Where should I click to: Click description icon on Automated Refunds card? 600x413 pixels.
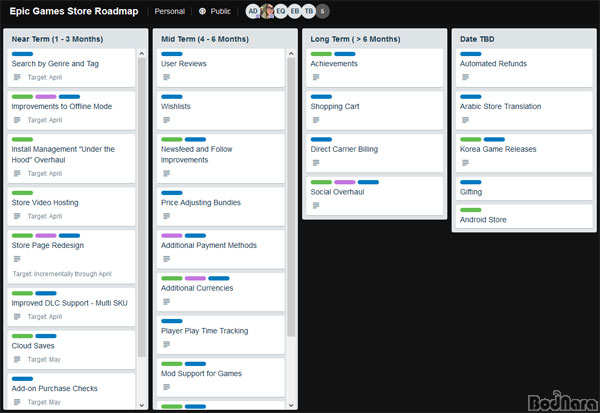[x=465, y=77]
